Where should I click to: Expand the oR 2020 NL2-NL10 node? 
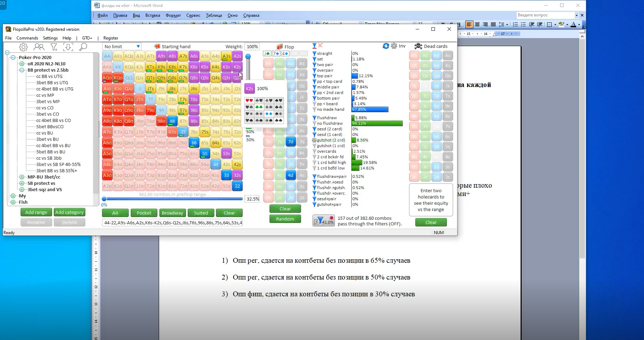pos(22,64)
